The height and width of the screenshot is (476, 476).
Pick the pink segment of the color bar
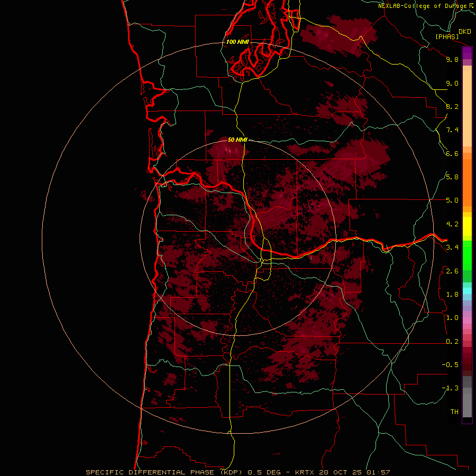[467, 321]
